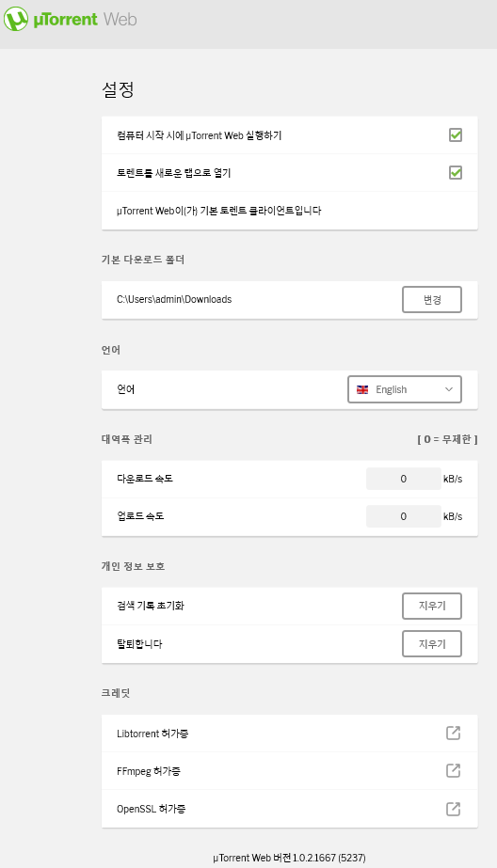Click the C:\Users\admin\Downloads path text
497x868 pixels.
(174, 299)
